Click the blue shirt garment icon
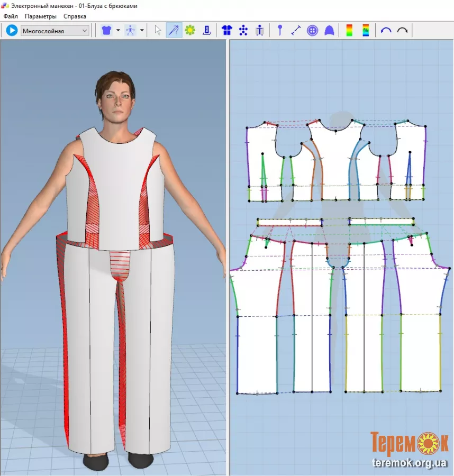Viewport: 454px width, 476px height. click(106, 31)
